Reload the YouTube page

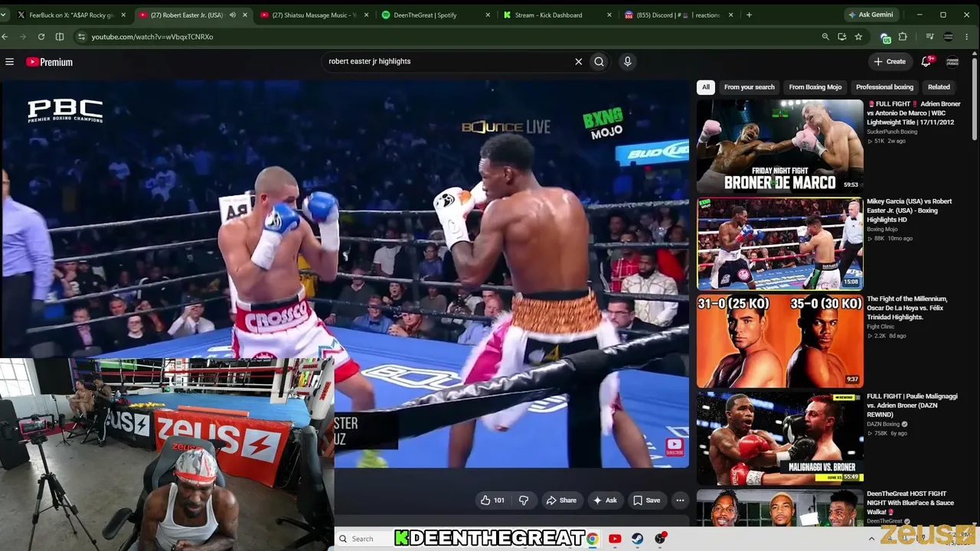(x=41, y=37)
